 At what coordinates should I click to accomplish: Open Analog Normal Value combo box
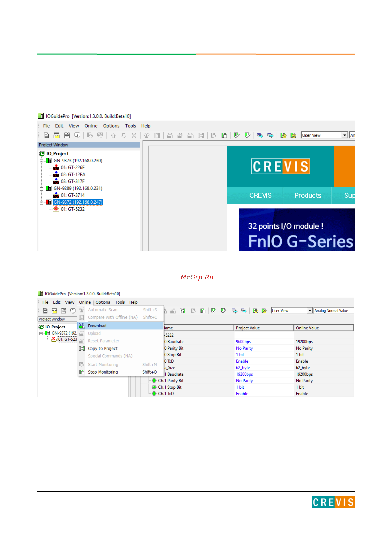point(334,311)
